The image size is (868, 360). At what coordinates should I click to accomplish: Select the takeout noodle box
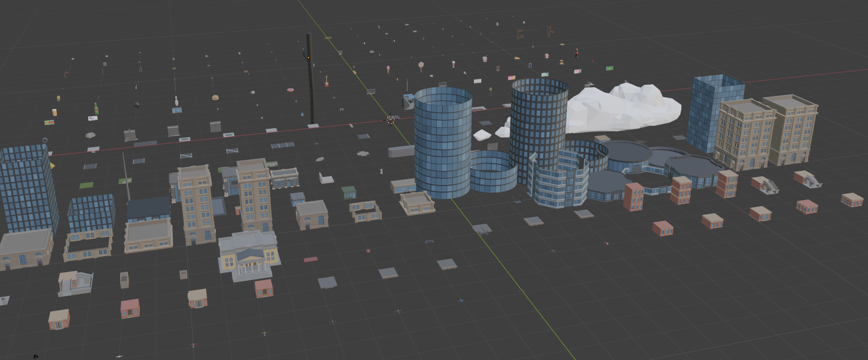[485, 59]
